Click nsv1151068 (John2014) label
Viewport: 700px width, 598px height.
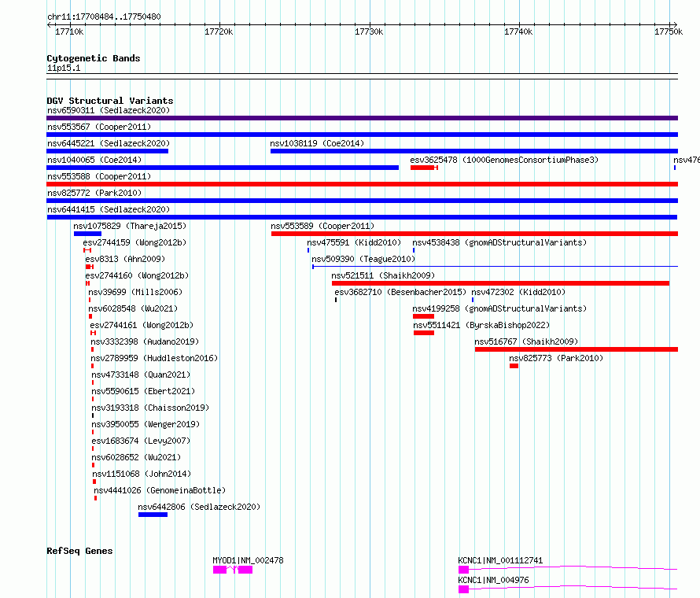click(x=142, y=474)
